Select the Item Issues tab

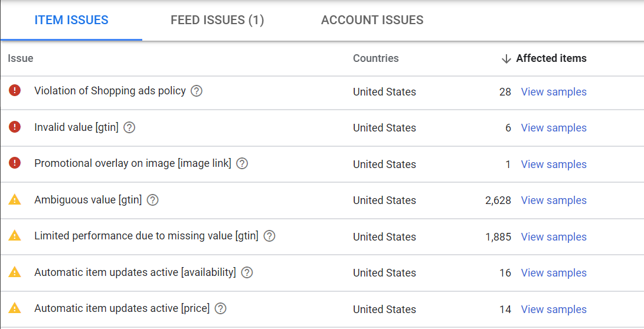pos(71,20)
